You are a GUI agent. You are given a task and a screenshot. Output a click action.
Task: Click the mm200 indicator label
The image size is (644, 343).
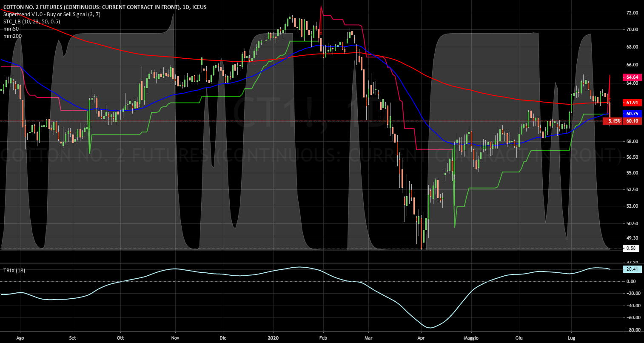pos(12,36)
